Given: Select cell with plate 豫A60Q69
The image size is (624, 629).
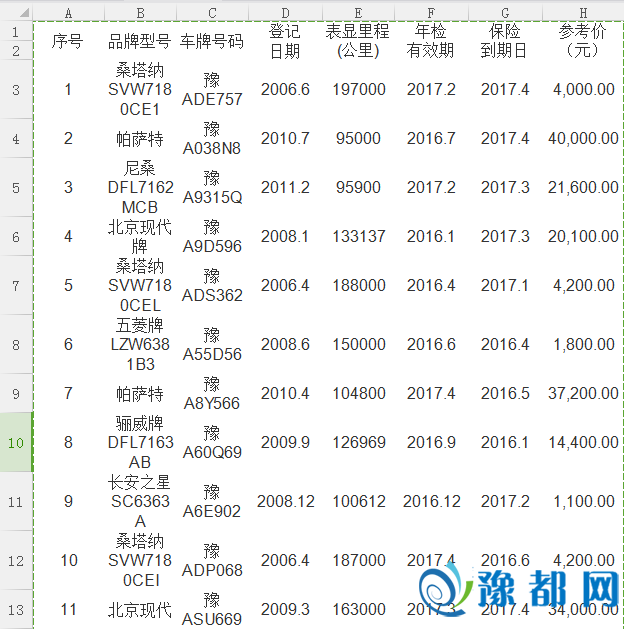Looking at the screenshot, I should pos(212,441).
